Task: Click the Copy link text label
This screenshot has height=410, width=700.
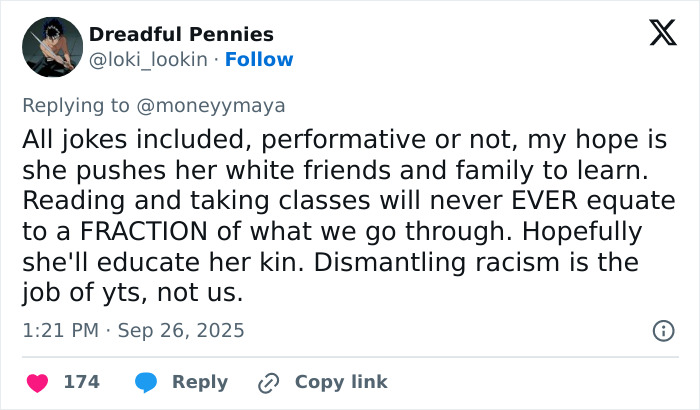Action: point(341,382)
